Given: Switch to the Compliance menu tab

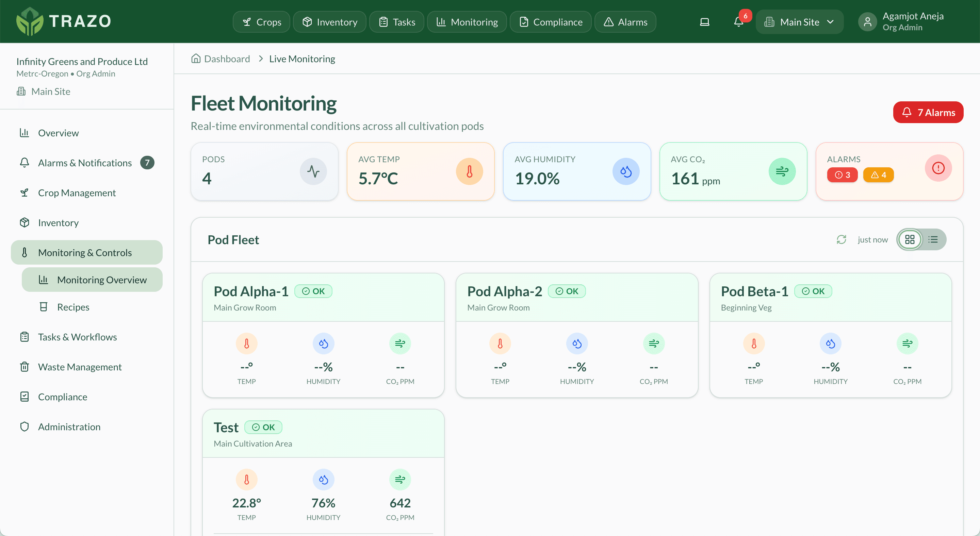Looking at the screenshot, I should 550,22.
